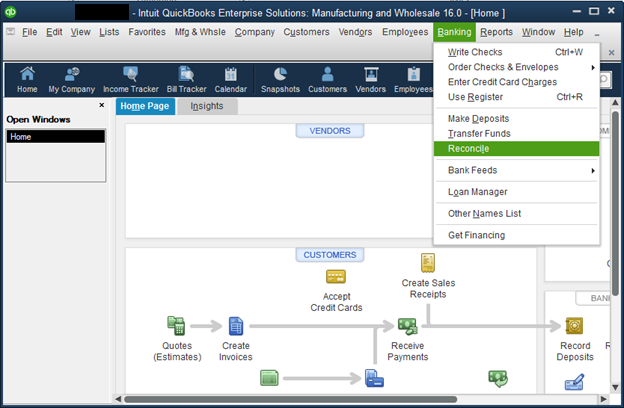This screenshot has height=408, width=624.
Task: Open the Reports menu
Action: [x=496, y=32]
